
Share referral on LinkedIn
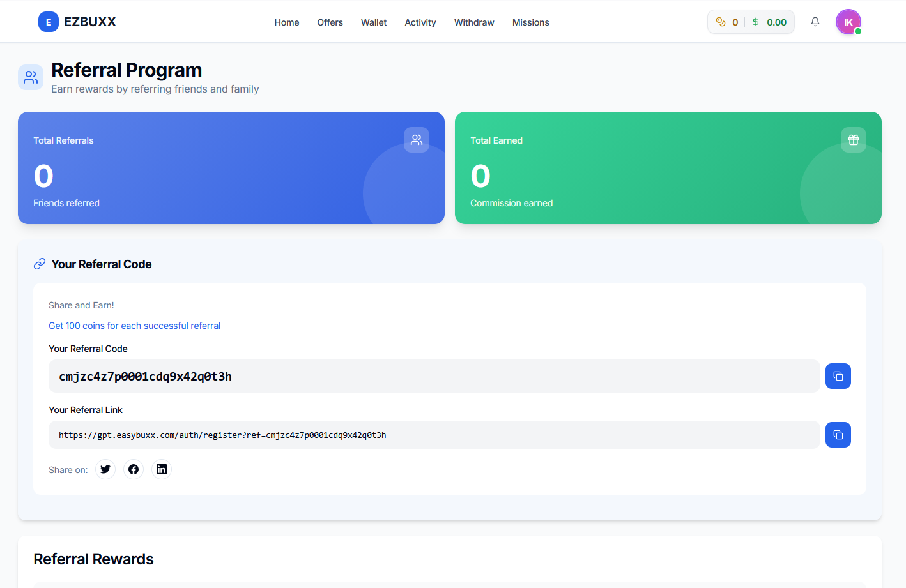pos(162,469)
